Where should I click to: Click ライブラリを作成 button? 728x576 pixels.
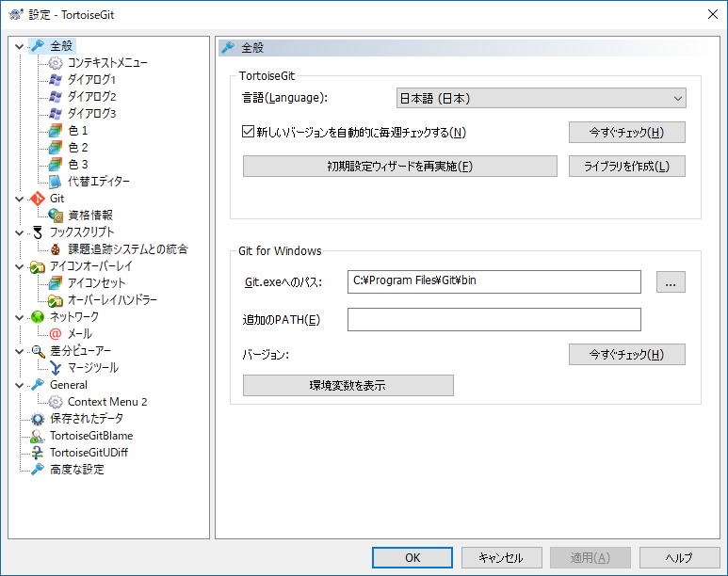(627, 167)
